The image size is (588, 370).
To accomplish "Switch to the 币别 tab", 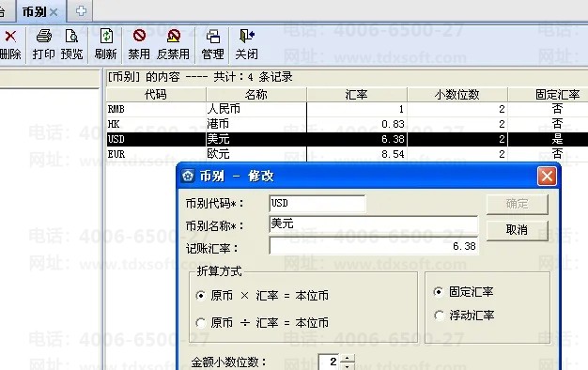I will 34,12.
